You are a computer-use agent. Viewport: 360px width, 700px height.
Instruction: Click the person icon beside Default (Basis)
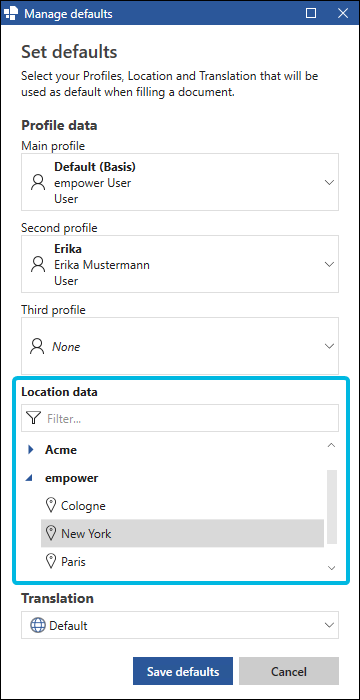point(38,183)
